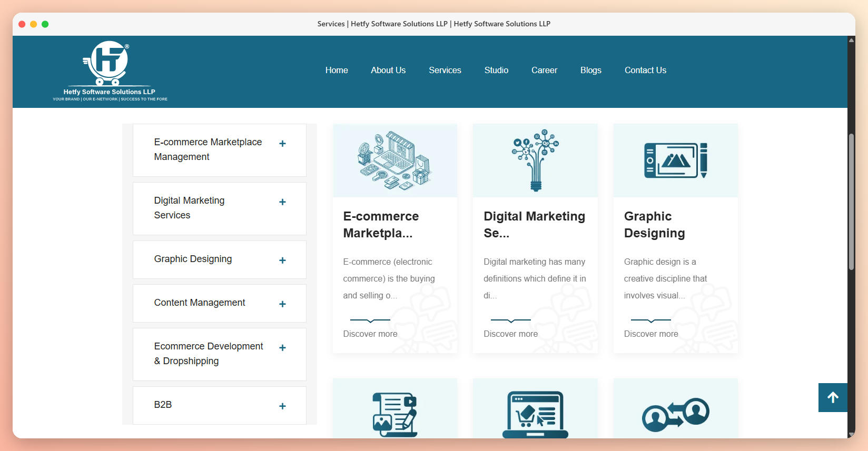The image size is (868, 451).
Task: Open the Career page link
Action: [x=544, y=70]
